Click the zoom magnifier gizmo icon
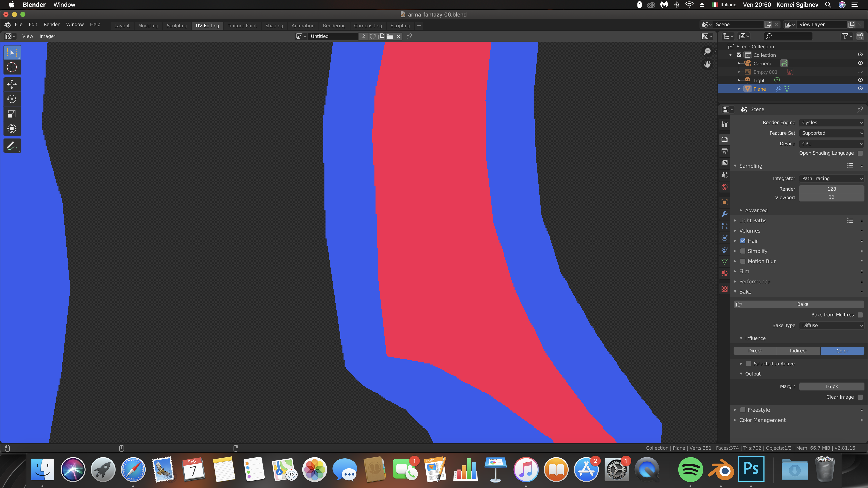 pos(707,51)
